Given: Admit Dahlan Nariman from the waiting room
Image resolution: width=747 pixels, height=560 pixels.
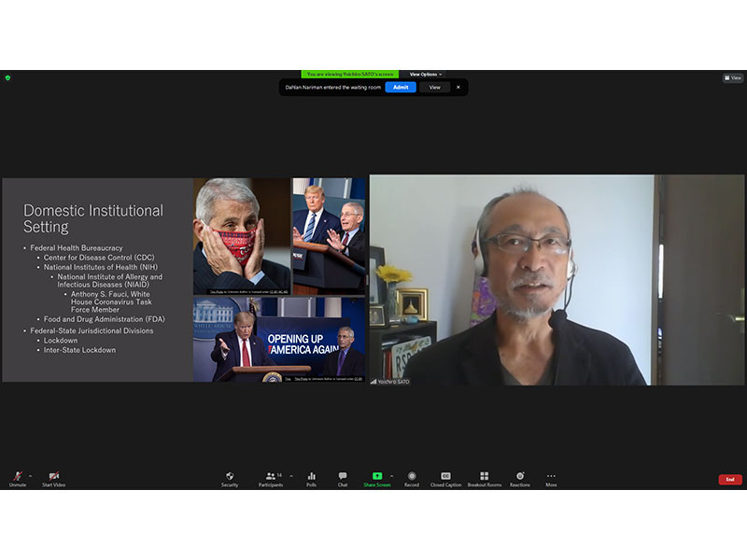Looking at the screenshot, I should point(401,87).
